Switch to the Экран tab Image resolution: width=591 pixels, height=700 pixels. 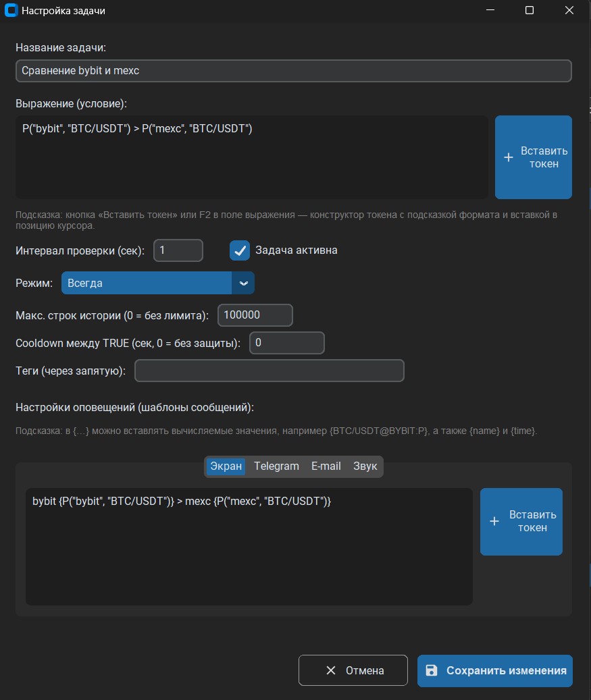tap(226, 466)
